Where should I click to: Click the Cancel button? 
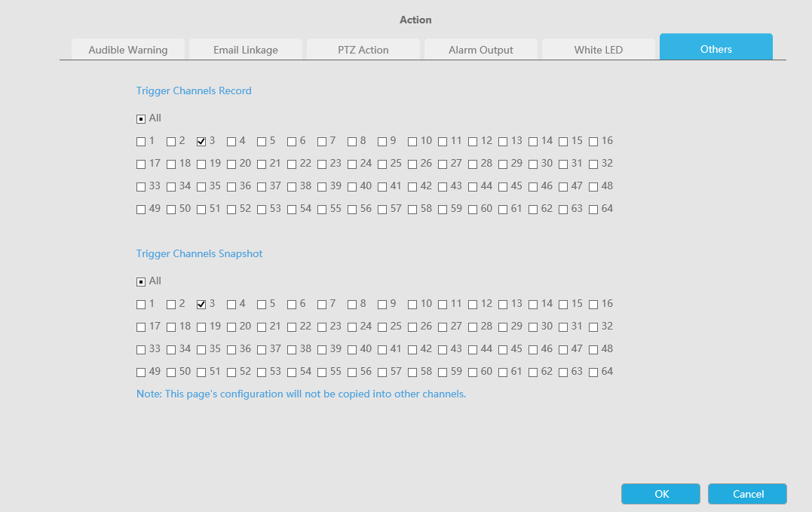tap(747, 494)
